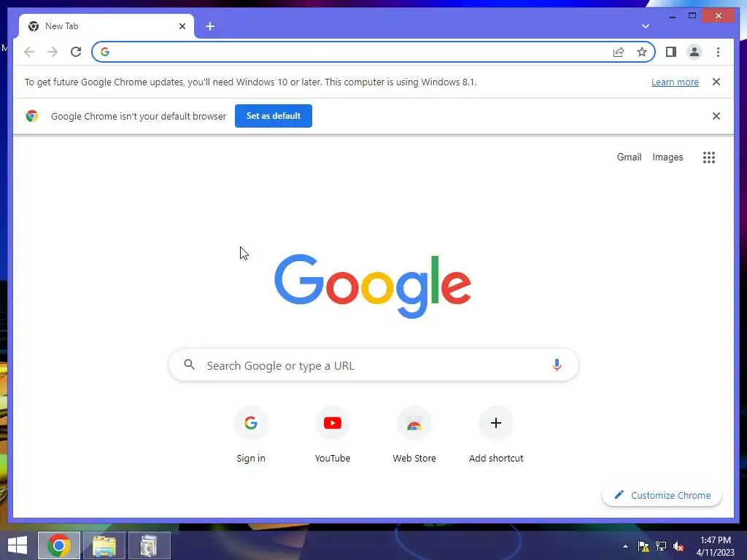Click the Learn more link
This screenshot has height=560, width=747.
(x=675, y=82)
